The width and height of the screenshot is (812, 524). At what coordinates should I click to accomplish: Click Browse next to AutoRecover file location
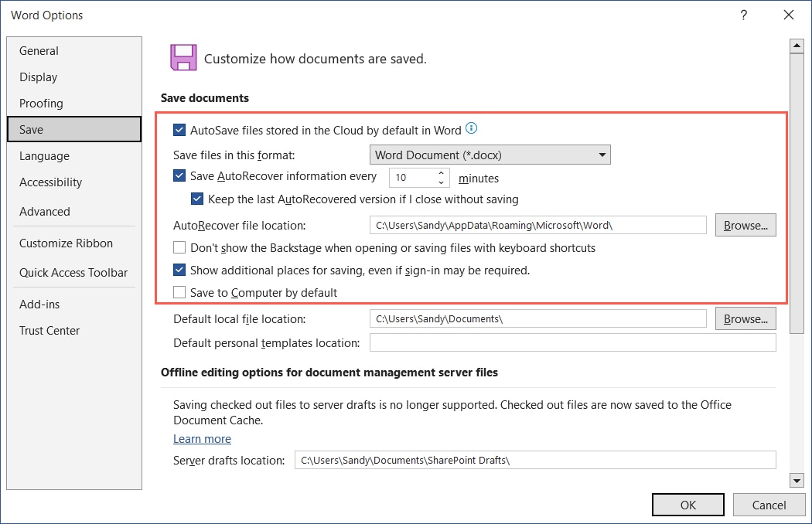745,225
